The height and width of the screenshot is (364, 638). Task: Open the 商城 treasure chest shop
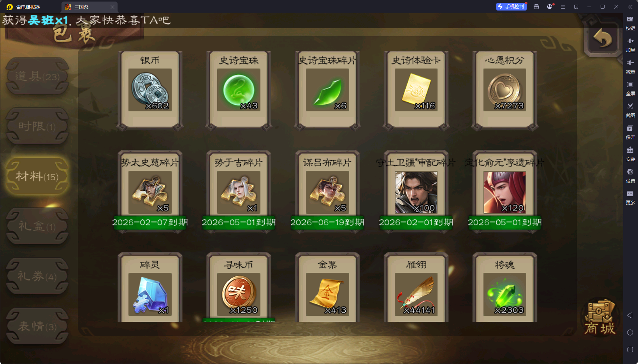(x=600, y=317)
